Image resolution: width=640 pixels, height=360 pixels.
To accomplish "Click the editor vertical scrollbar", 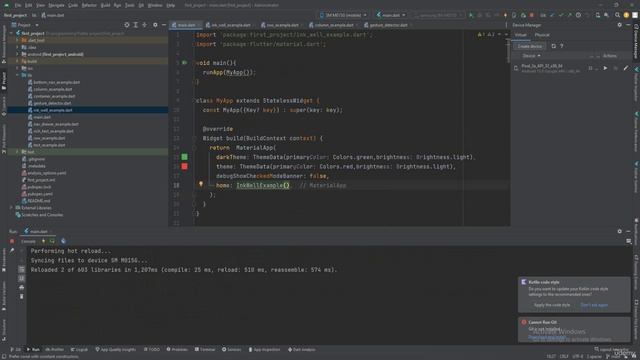I will (508, 51).
